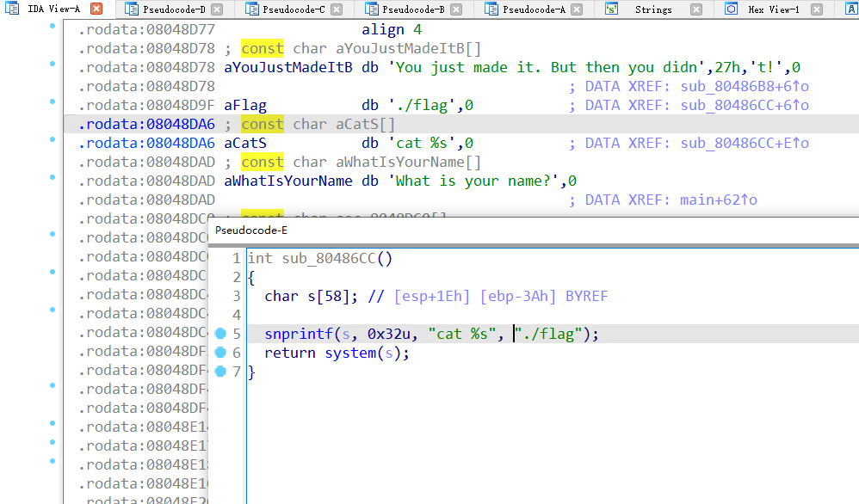Click the Pseudocode-D tab icon
The image size is (859, 504).
click(131, 9)
